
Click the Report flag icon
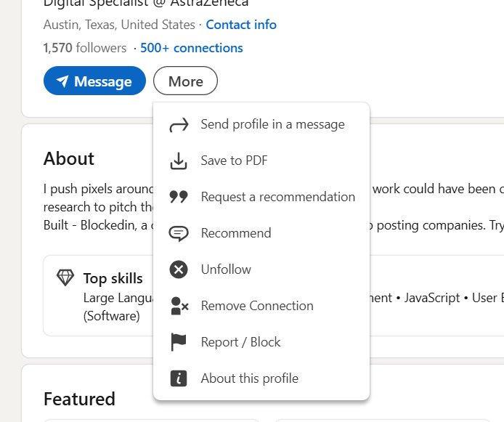(179, 342)
